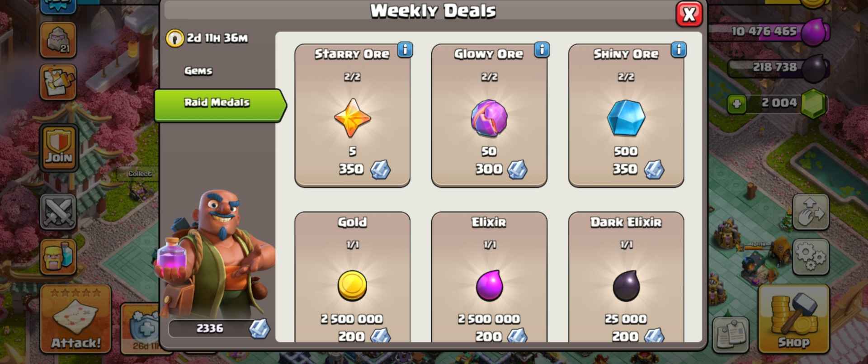Viewport: 868px width, 364px height.
Task: Buy Starry Ore for 350 raid medals
Action: point(353,115)
